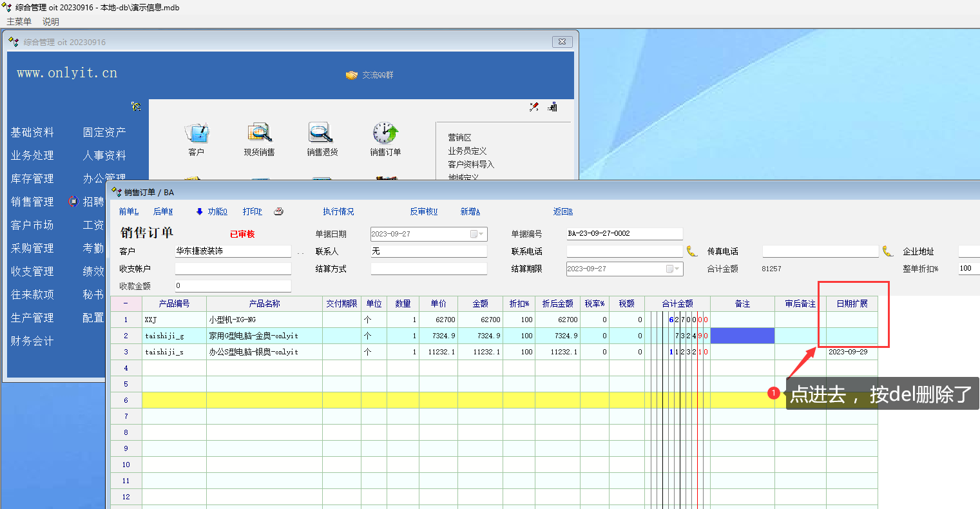
Task: Click the 反审核U unapprove button
Action: click(x=423, y=211)
